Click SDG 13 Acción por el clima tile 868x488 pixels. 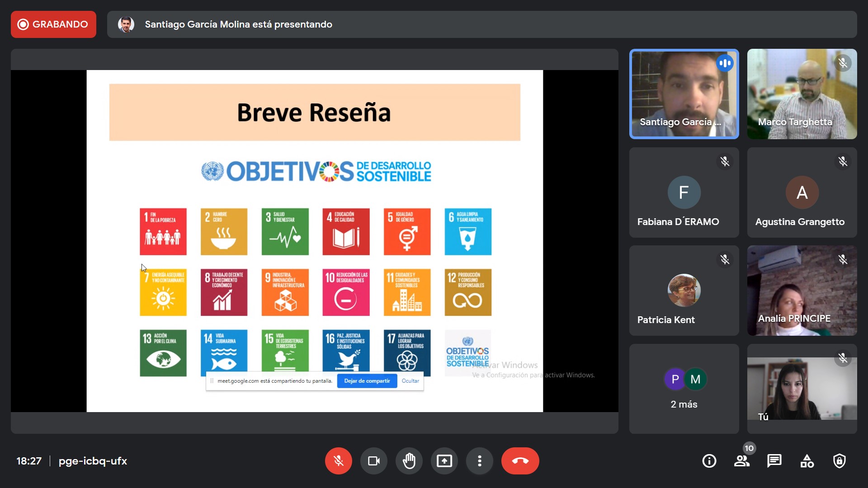tap(163, 353)
